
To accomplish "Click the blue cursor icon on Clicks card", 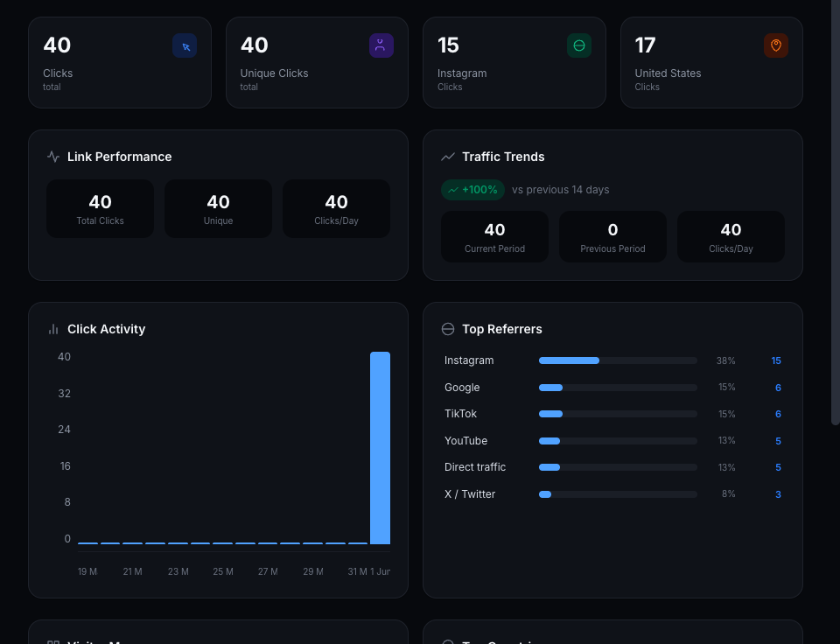I will click(185, 45).
